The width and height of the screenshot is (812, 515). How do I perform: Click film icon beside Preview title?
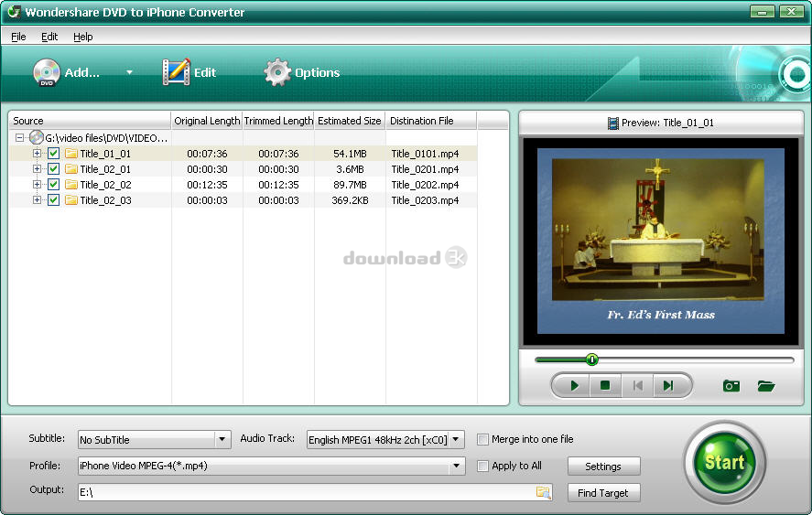613,123
